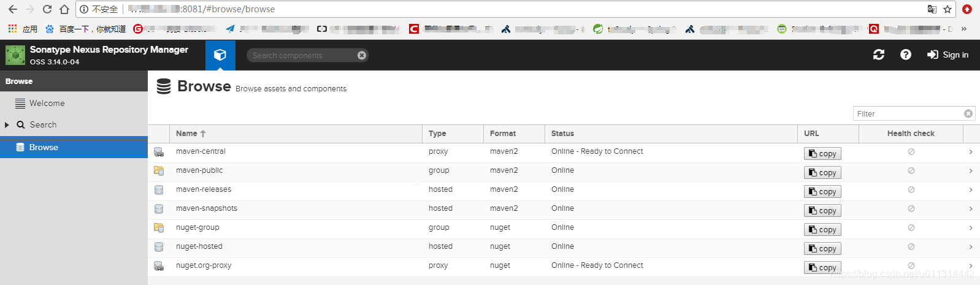Go to the browser home page icon

[64, 9]
